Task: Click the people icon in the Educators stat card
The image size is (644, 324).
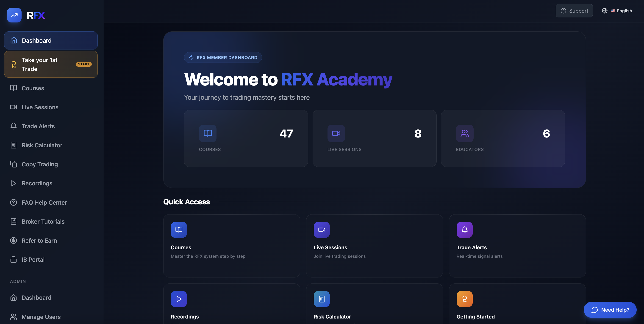Action: pyautogui.click(x=465, y=133)
